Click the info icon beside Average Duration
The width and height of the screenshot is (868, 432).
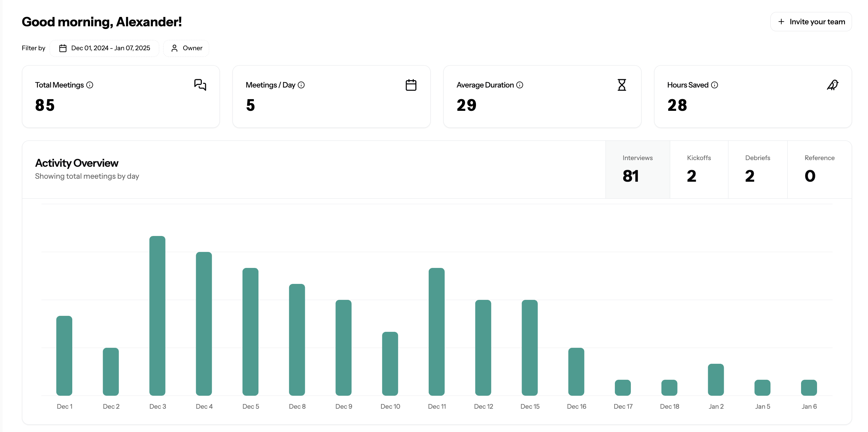click(520, 85)
